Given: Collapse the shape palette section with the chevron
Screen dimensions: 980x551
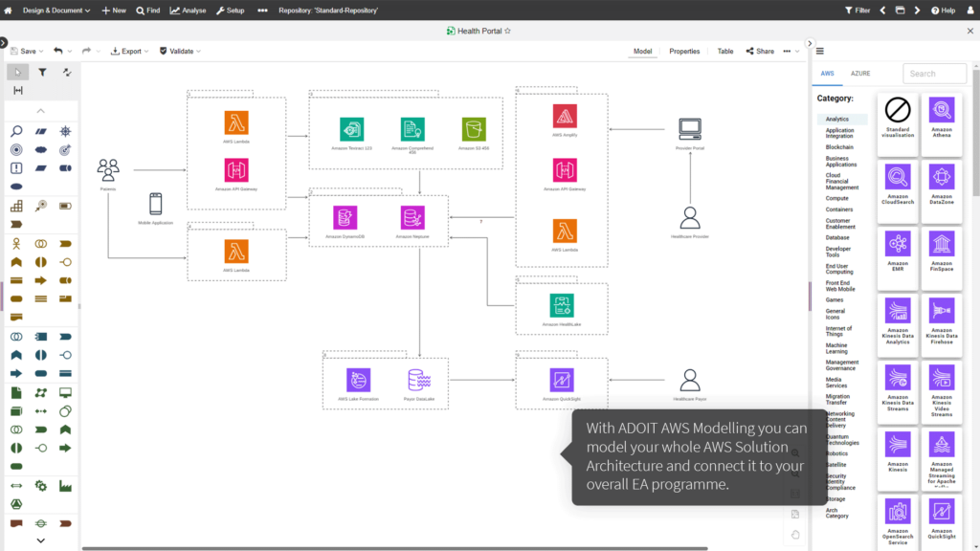Looking at the screenshot, I should [x=40, y=112].
